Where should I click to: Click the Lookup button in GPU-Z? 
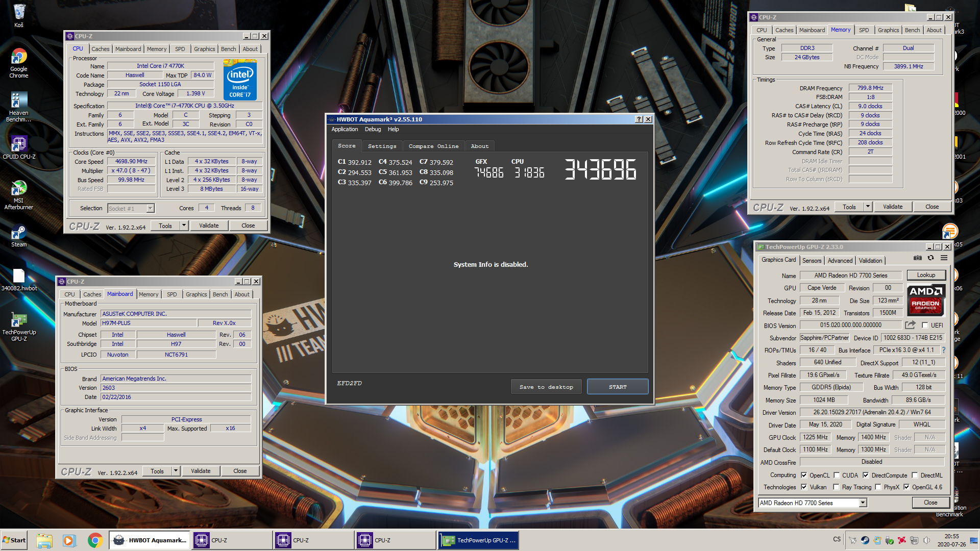click(926, 275)
